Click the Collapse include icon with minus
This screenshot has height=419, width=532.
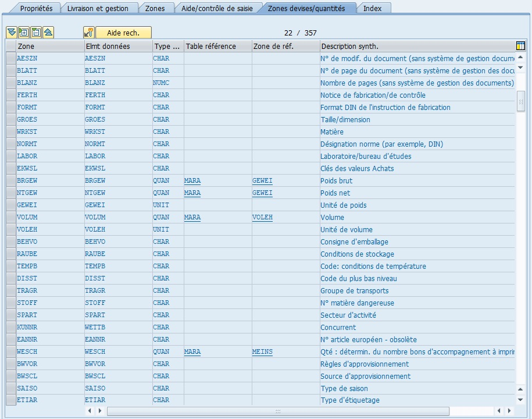point(36,33)
